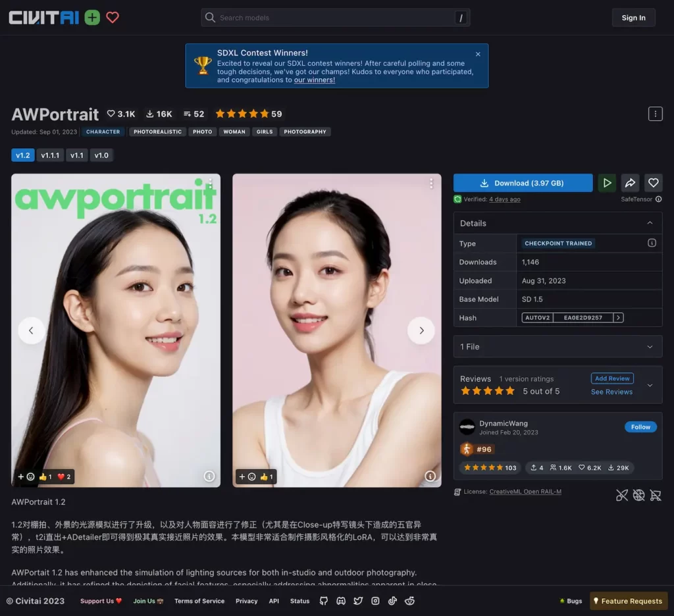
Task: Click the Checkpoint Trained type info icon
Action: [652, 243]
